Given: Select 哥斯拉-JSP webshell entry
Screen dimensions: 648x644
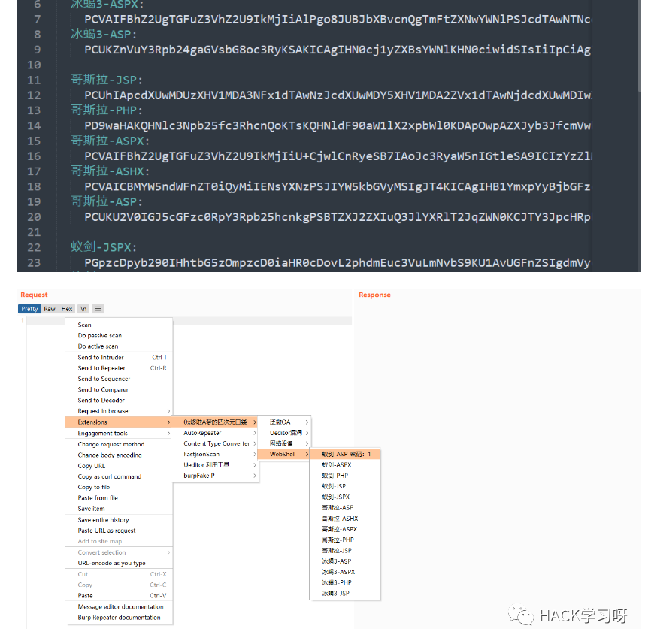Looking at the screenshot, I should click(x=345, y=551).
